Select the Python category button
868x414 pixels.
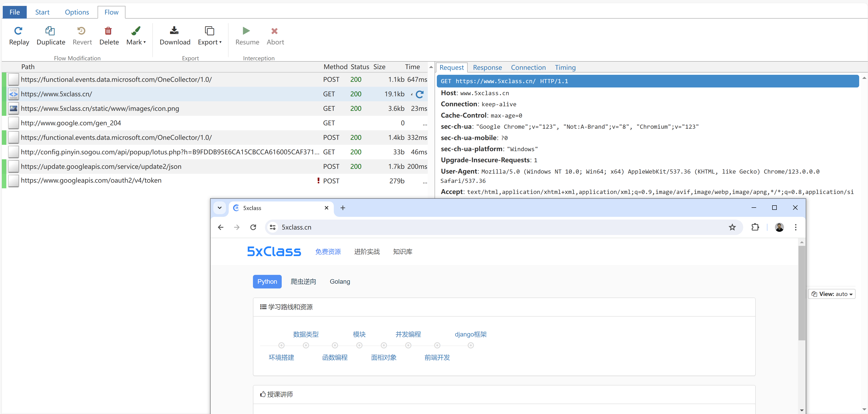click(x=267, y=281)
